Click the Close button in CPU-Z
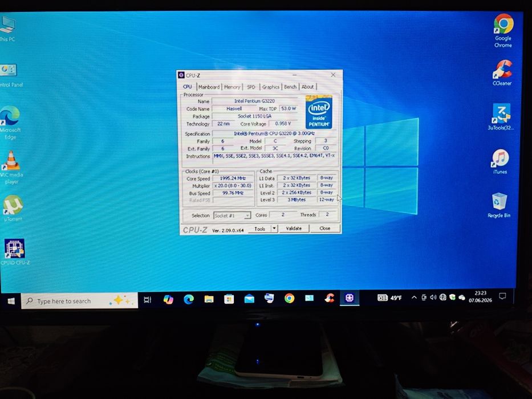 324,229
